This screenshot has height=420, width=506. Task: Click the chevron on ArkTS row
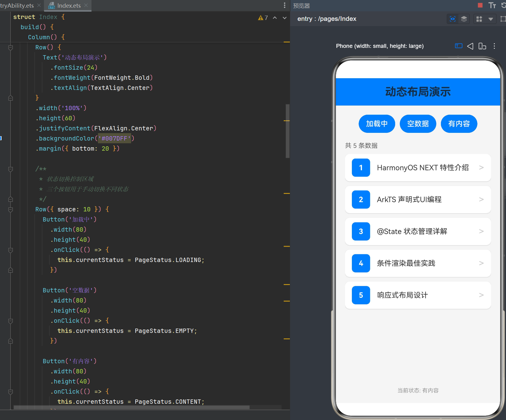[481, 199]
